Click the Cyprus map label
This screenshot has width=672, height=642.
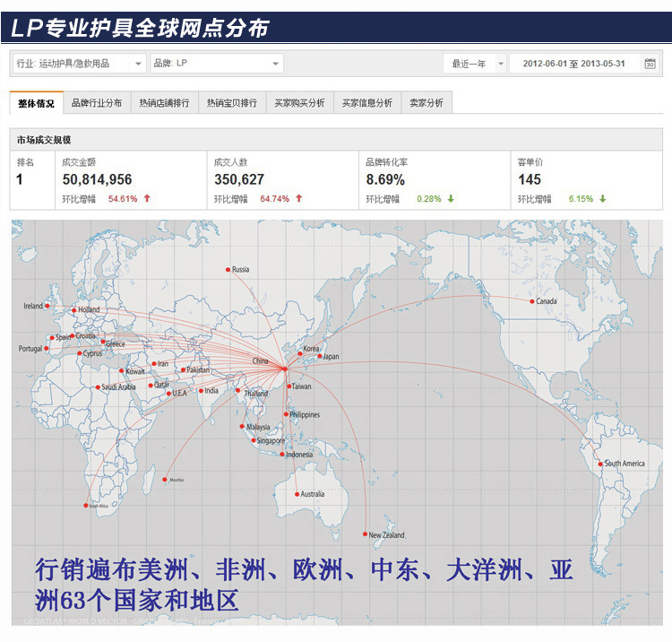(92, 353)
